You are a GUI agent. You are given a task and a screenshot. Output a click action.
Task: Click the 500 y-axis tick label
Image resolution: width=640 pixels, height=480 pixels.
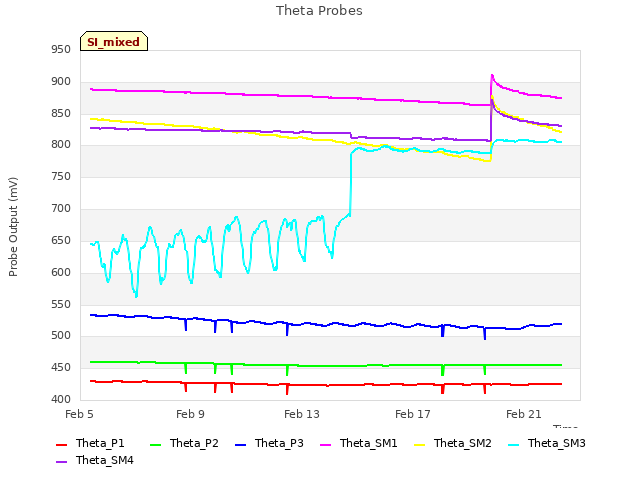(x=61, y=336)
